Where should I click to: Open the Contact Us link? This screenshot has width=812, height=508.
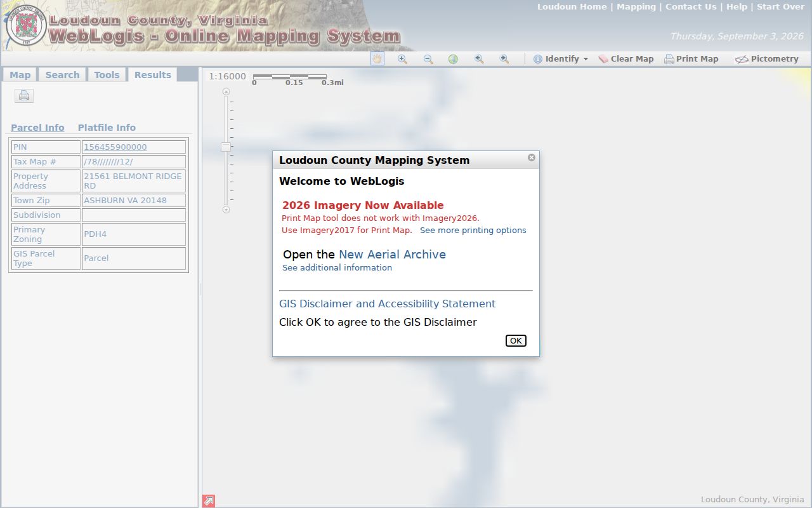point(691,7)
